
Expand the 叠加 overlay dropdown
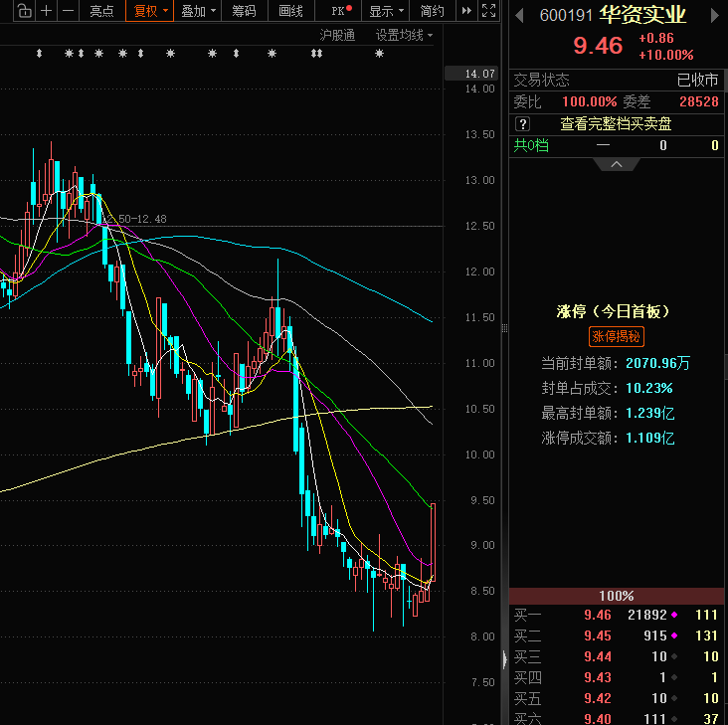click(198, 10)
